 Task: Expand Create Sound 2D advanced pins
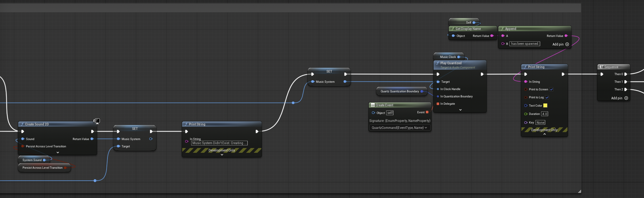tap(58, 152)
